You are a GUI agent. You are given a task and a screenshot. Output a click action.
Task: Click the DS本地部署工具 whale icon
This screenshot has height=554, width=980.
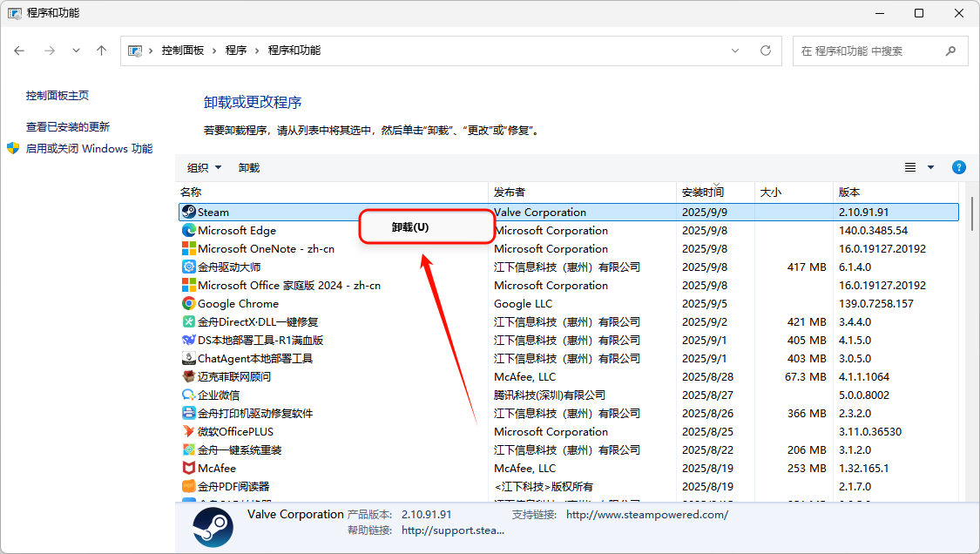click(x=189, y=340)
